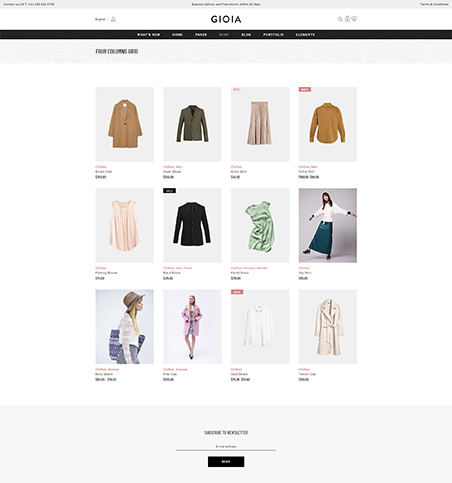Screen dimensions: 452x483
Task: Open the Portfolio menu item
Action: (x=273, y=34)
